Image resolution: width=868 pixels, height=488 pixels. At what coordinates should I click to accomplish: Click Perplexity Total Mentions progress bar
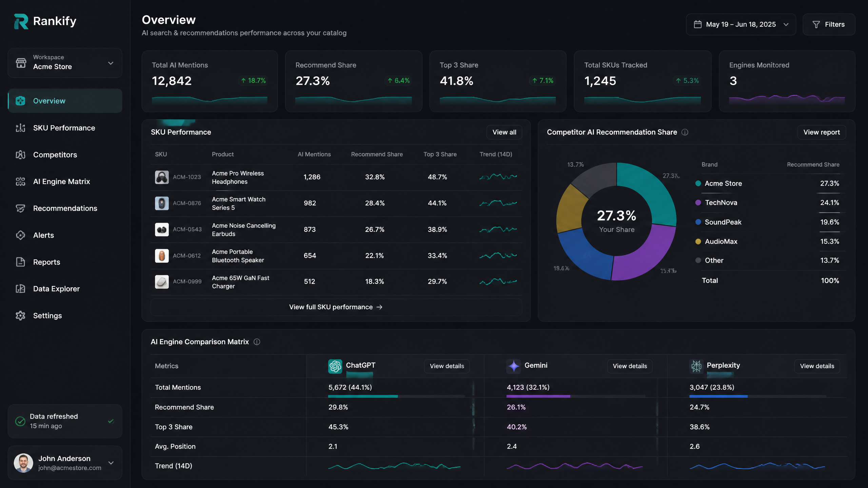pos(758,396)
